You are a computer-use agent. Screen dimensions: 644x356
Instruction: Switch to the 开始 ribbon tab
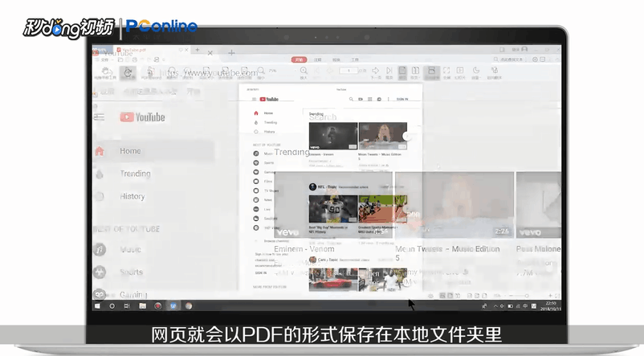300,59
